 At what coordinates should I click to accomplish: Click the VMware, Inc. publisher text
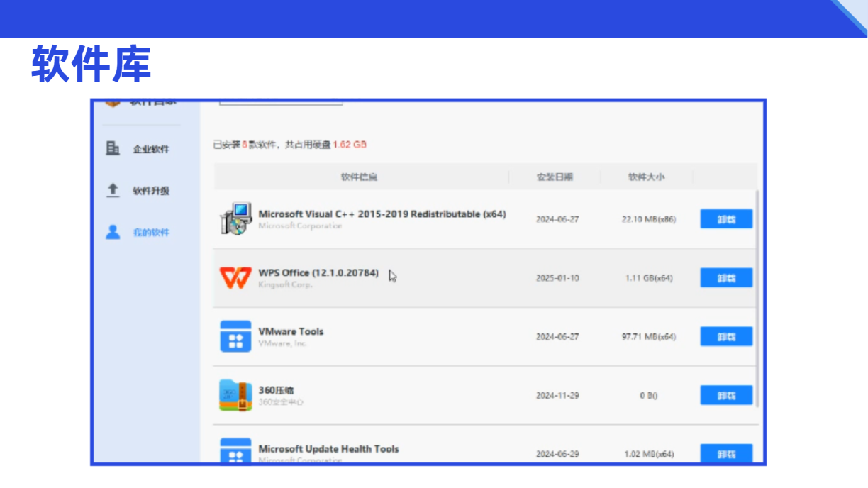[x=282, y=344]
